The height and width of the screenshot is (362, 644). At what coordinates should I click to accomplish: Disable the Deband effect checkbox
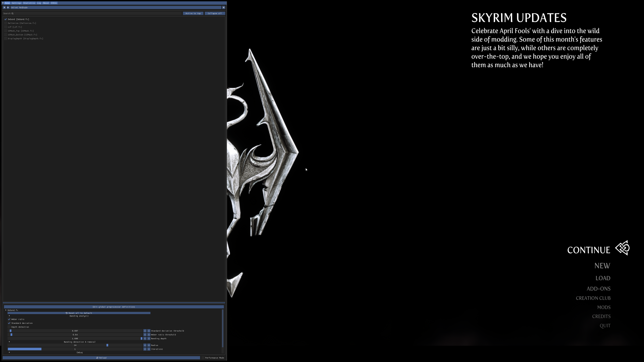pos(6,19)
